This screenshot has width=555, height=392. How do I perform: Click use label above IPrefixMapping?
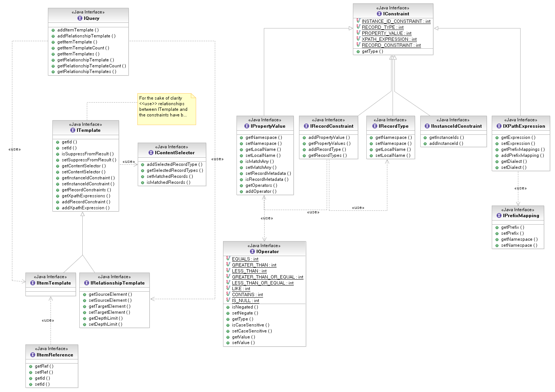(x=521, y=188)
